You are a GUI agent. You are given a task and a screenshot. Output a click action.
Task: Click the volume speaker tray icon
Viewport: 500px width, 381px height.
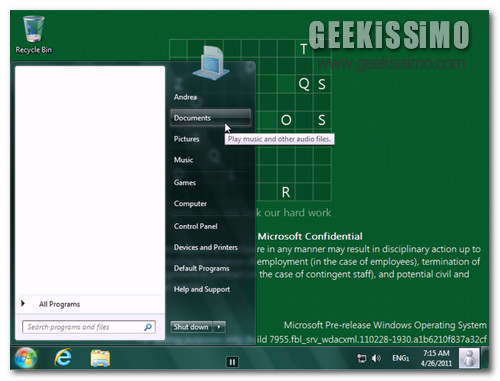pyautogui.click(x=376, y=358)
